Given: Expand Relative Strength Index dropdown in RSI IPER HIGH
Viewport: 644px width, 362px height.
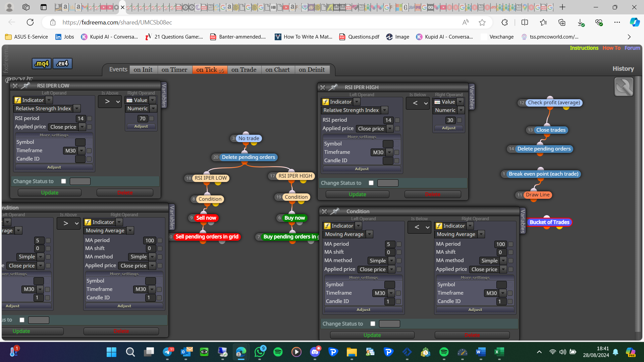Looking at the screenshot, I should tap(385, 110).
